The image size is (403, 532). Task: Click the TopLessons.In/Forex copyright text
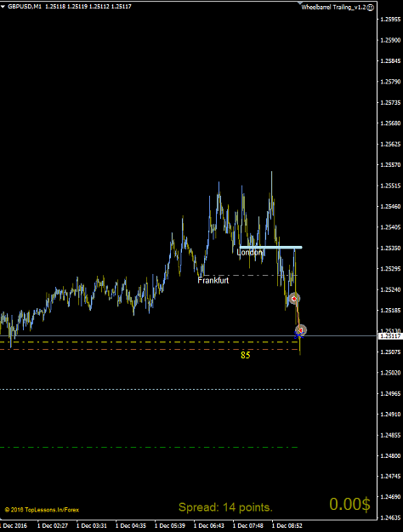pos(42,510)
